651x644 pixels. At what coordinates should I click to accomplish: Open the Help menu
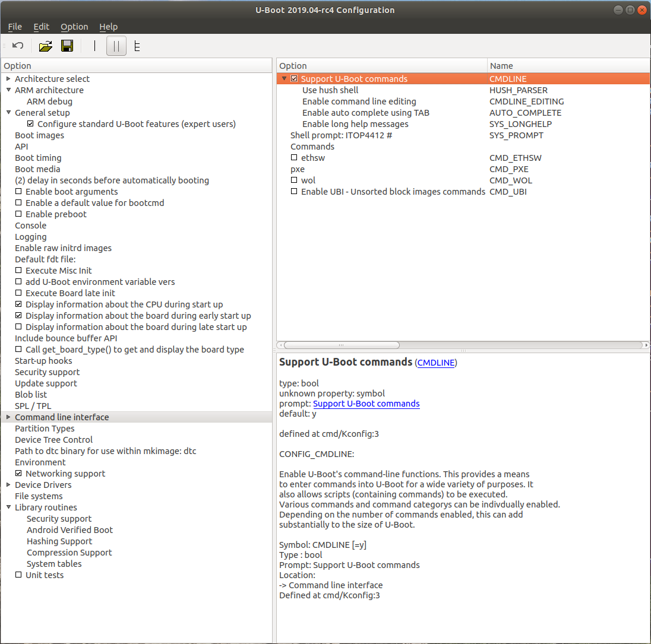point(109,27)
